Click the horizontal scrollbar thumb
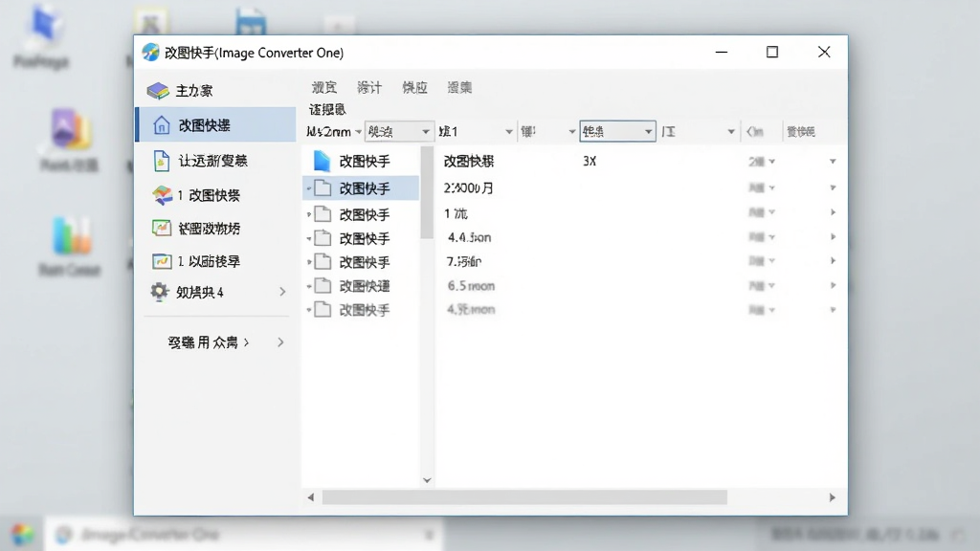Image resolution: width=980 pixels, height=551 pixels. coord(524,497)
